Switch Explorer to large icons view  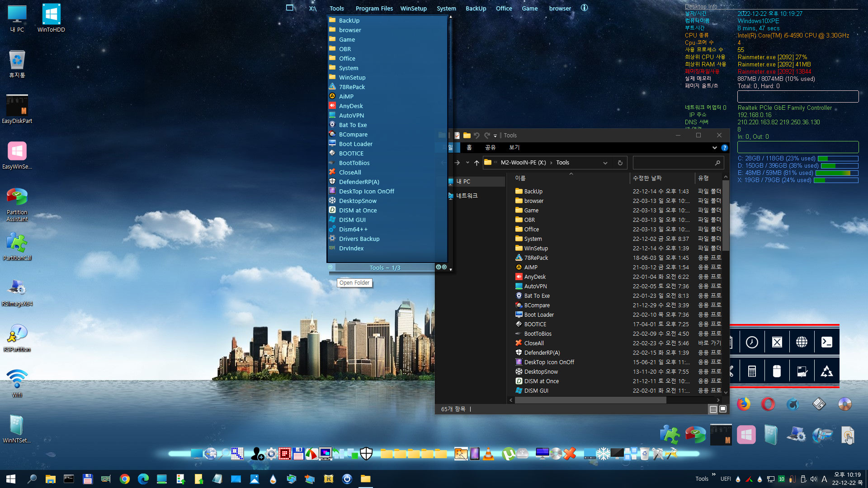[x=723, y=409]
